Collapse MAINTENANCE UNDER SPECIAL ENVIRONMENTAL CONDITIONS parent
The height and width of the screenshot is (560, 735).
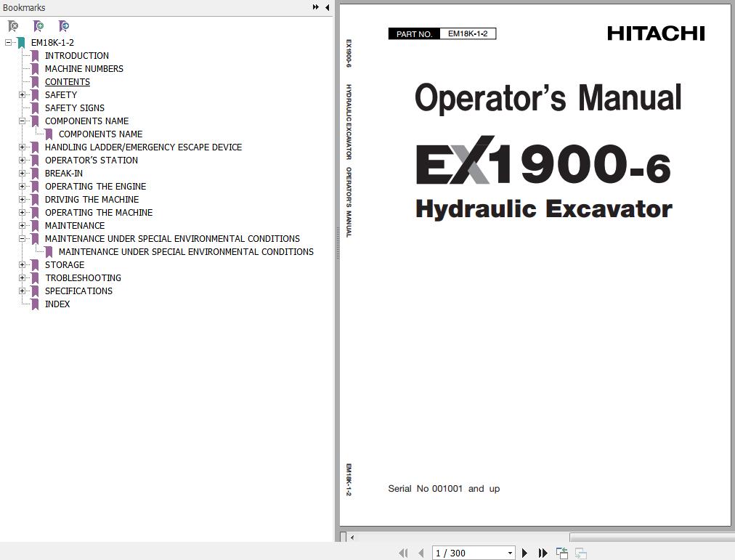tap(22, 238)
